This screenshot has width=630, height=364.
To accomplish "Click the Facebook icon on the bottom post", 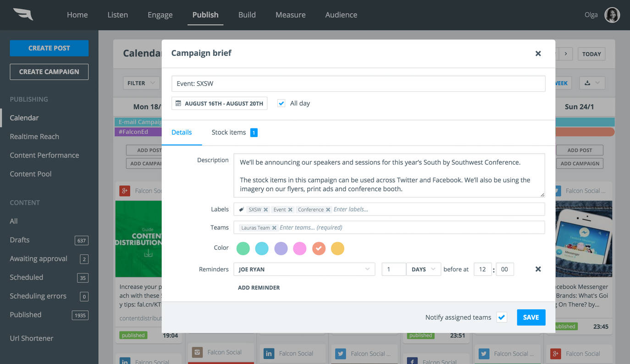I will click(x=412, y=361).
